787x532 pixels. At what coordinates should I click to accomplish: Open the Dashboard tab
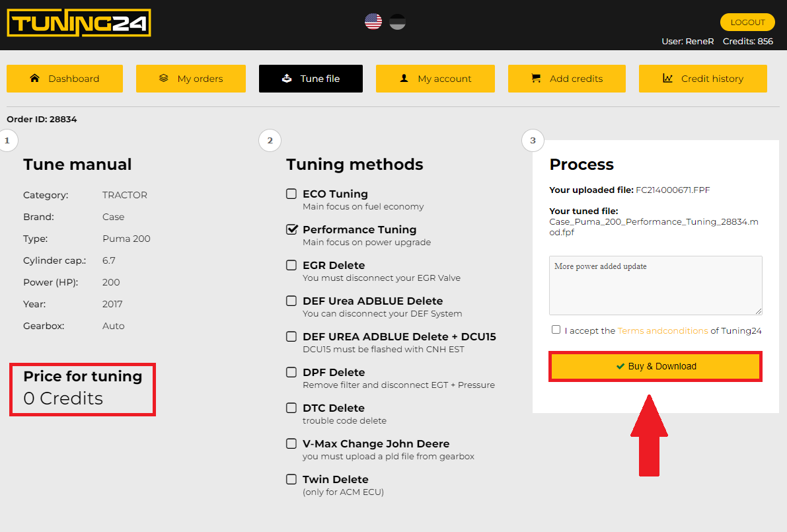(x=65, y=78)
